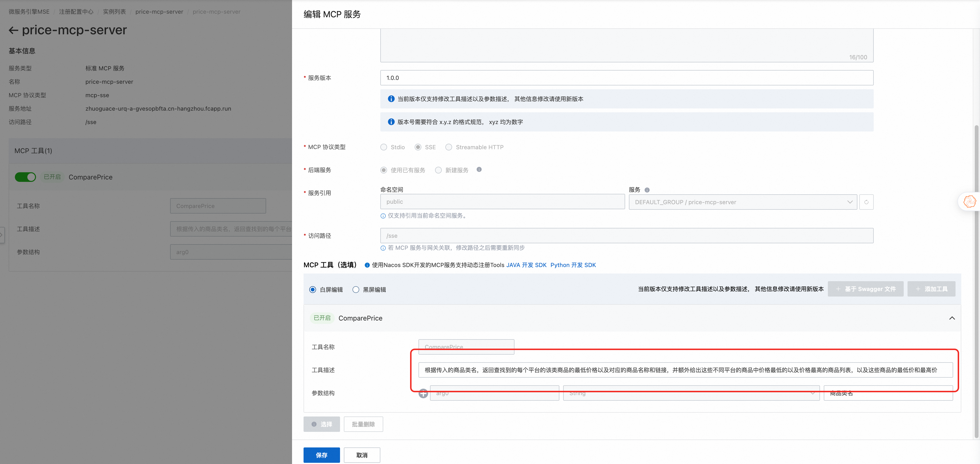Click the 批量删除 button
The image size is (980, 464).
[x=363, y=424]
